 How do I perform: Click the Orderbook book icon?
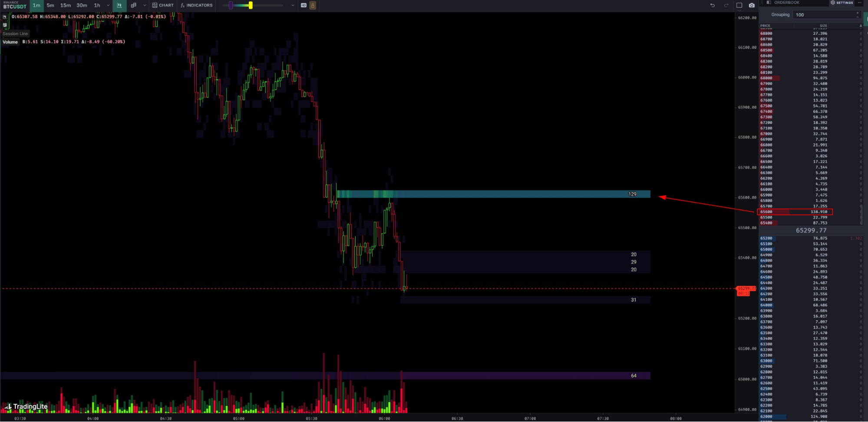pos(769,3)
